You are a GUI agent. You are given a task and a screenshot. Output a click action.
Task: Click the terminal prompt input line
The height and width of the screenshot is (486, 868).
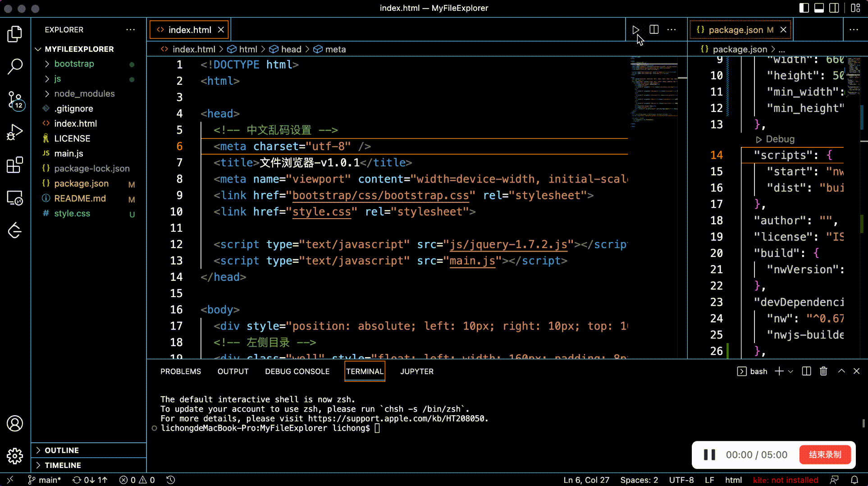(270, 428)
